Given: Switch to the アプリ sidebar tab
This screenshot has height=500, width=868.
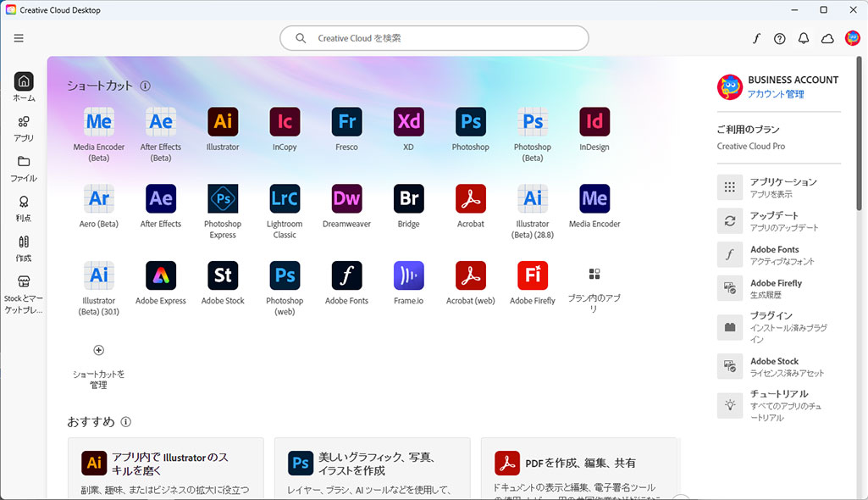Looking at the screenshot, I should (24, 128).
